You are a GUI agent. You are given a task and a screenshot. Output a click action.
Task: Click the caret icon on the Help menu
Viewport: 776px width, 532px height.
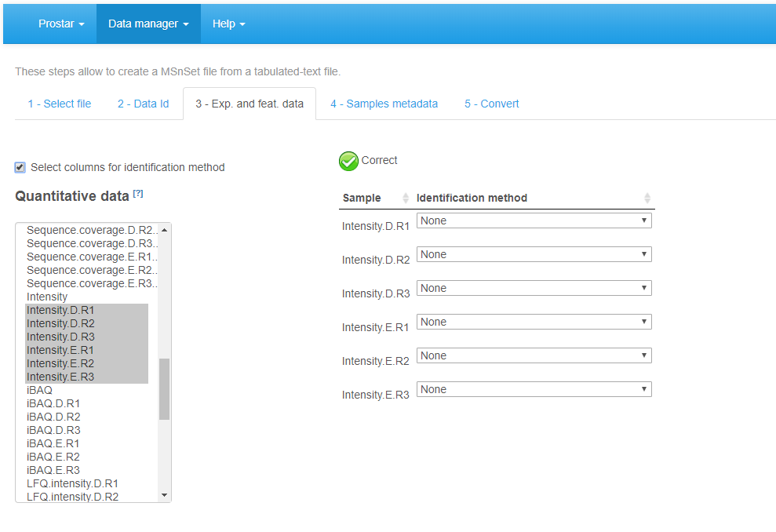[243, 24]
